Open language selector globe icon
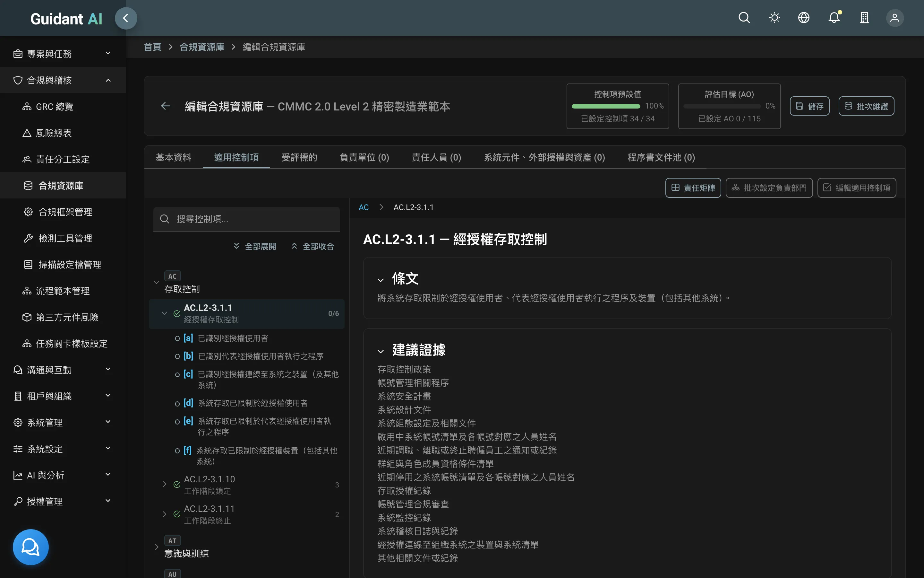The width and height of the screenshot is (924, 578). (x=804, y=18)
